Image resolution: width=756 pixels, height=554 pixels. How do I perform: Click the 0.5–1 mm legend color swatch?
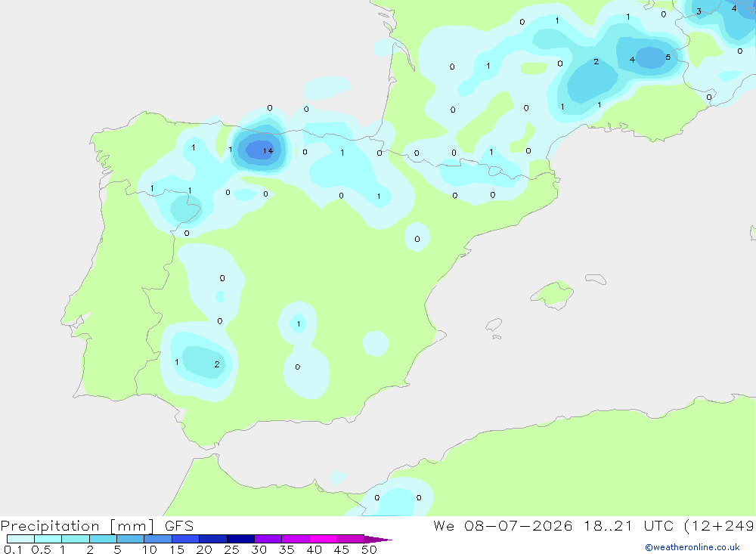click(48, 539)
